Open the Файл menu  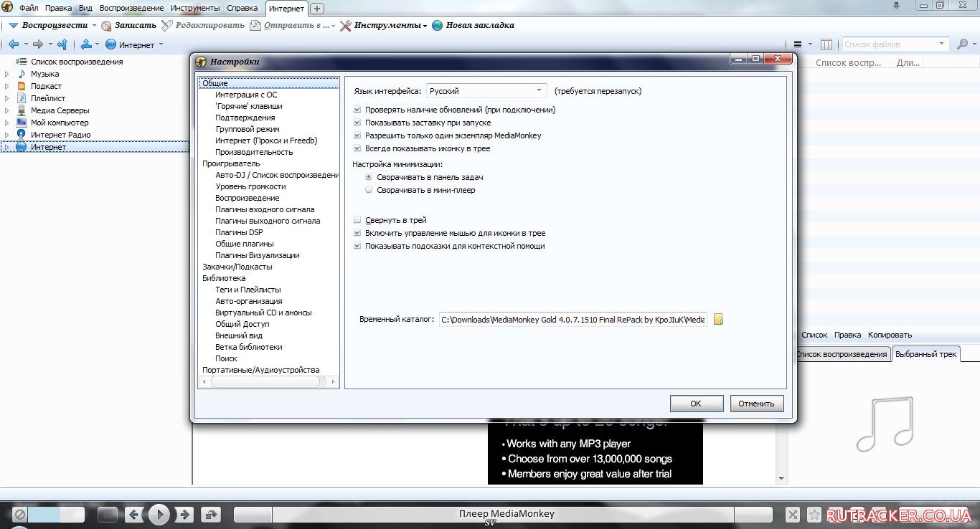29,8
